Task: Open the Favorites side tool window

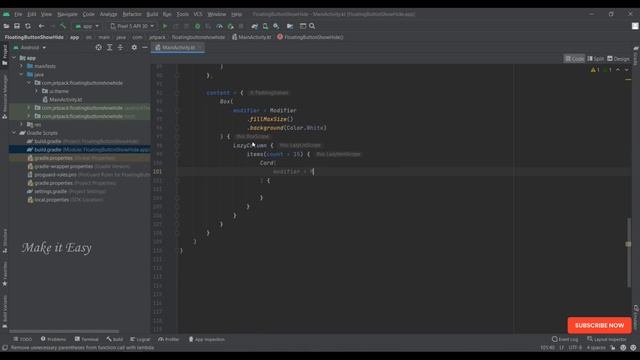Action: coord(4,274)
